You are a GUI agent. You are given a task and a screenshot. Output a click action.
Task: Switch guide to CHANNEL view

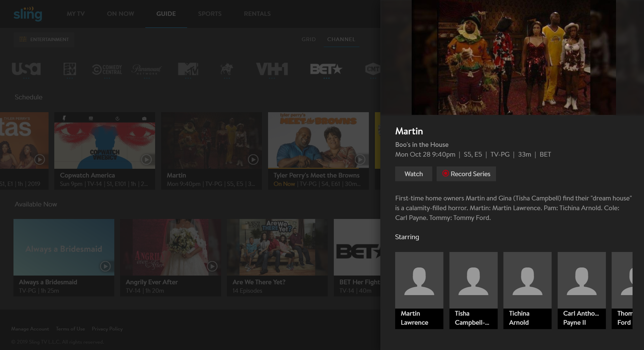341,39
